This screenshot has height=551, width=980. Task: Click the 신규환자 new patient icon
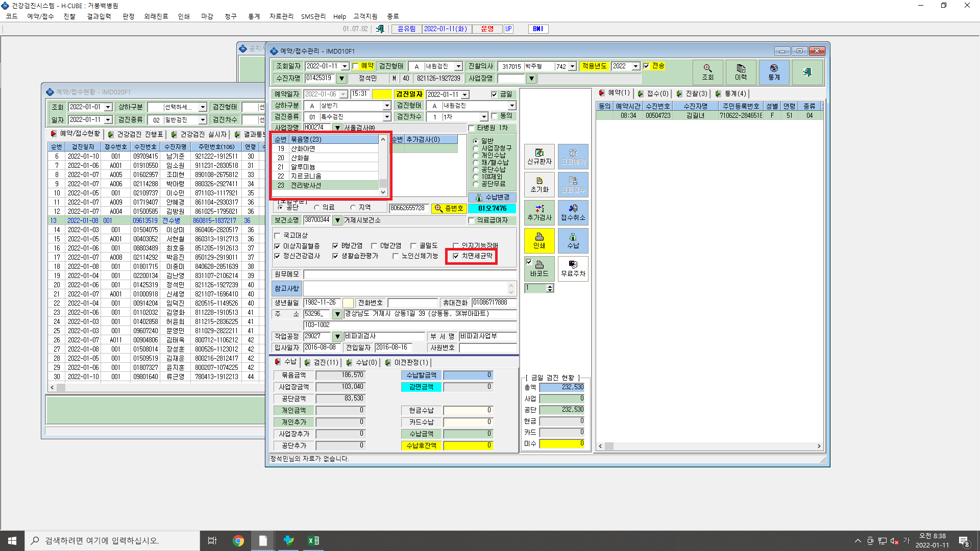[540, 156]
